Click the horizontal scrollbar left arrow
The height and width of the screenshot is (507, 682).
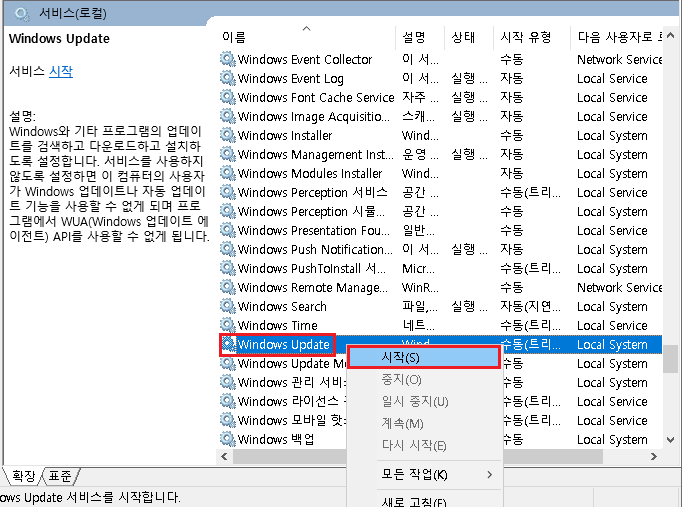(x=224, y=456)
